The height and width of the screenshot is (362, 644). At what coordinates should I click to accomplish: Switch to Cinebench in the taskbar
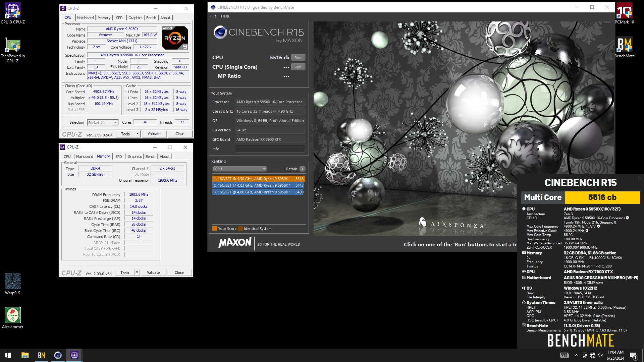58,355
